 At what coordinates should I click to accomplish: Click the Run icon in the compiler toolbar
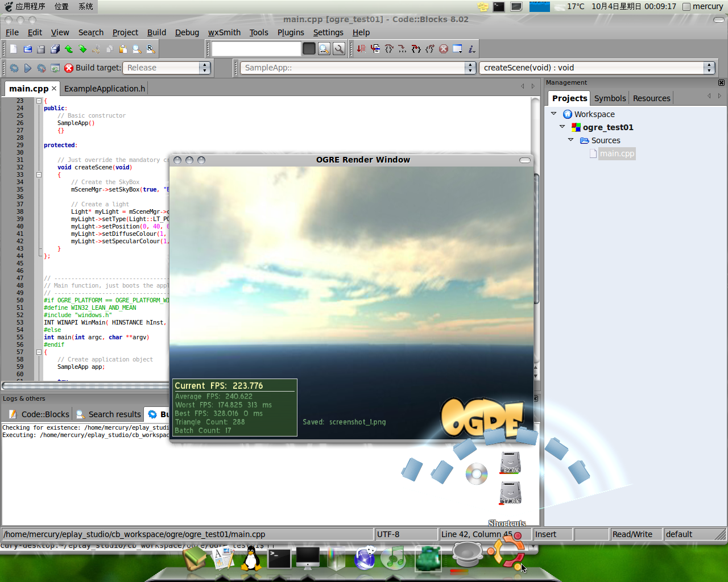pos(27,68)
